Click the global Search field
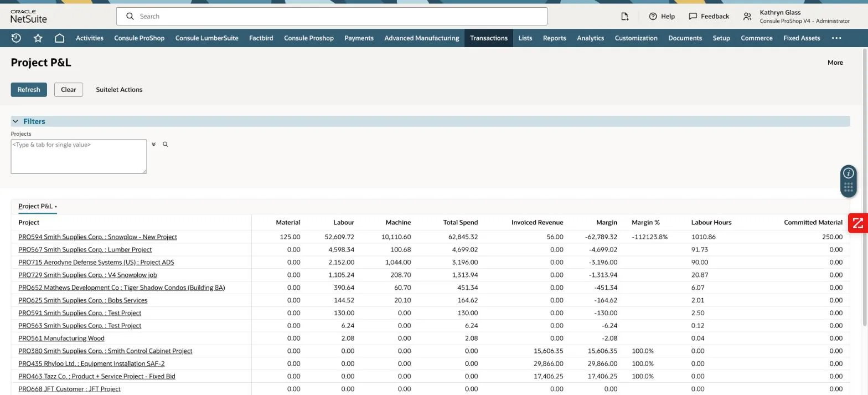868x395 pixels. [332, 17]
